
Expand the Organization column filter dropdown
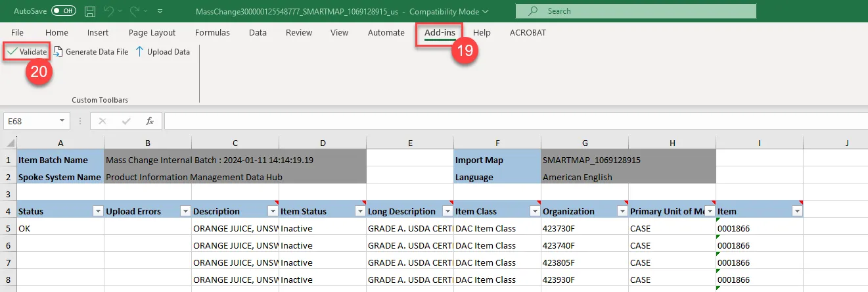coord(622,211)
